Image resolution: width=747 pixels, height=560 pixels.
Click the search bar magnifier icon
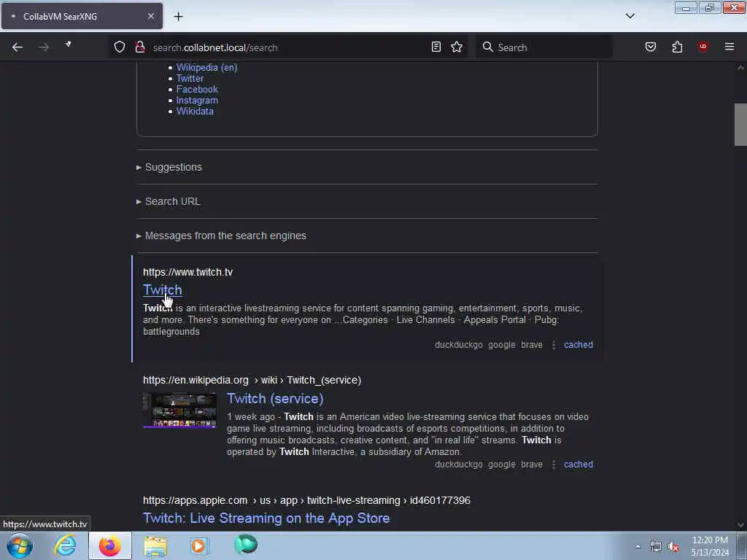[487, 47]
